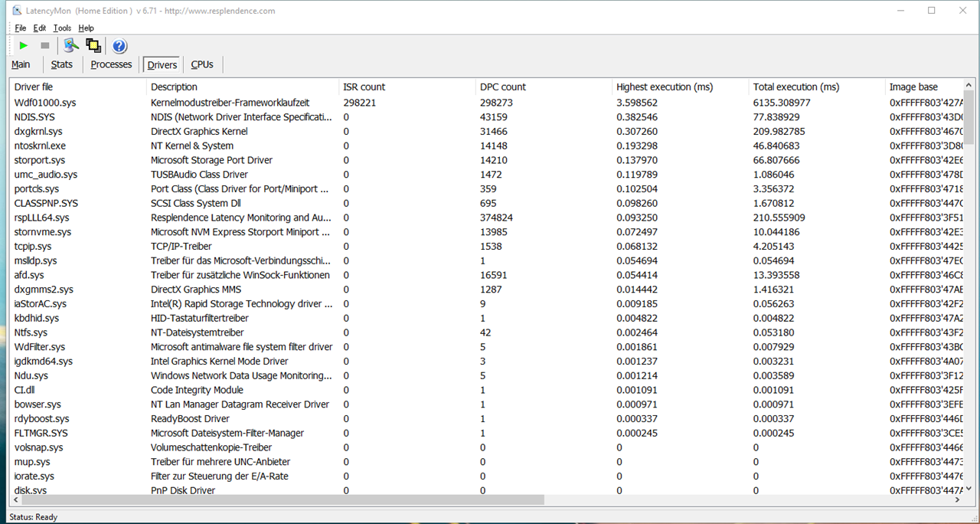This screenshot has width=980, height=524.
Task: Select the umc_audio.sys driver row
Action: 485,175
